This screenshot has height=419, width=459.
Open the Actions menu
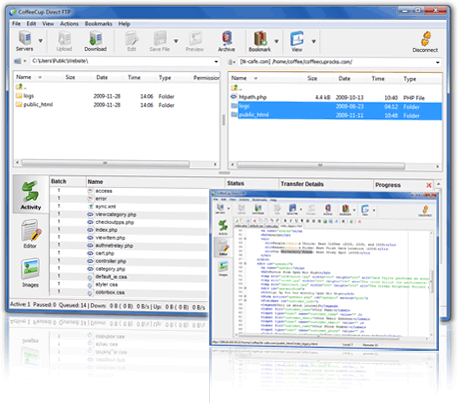point(69,24)
